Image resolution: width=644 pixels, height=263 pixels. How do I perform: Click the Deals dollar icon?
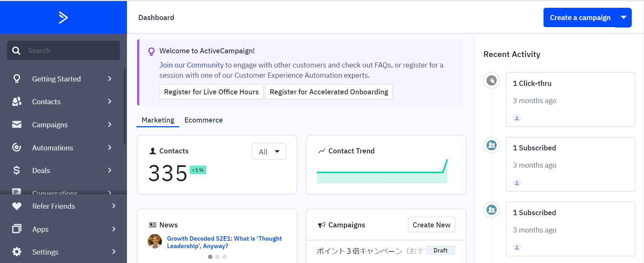[x=17, y=170]
